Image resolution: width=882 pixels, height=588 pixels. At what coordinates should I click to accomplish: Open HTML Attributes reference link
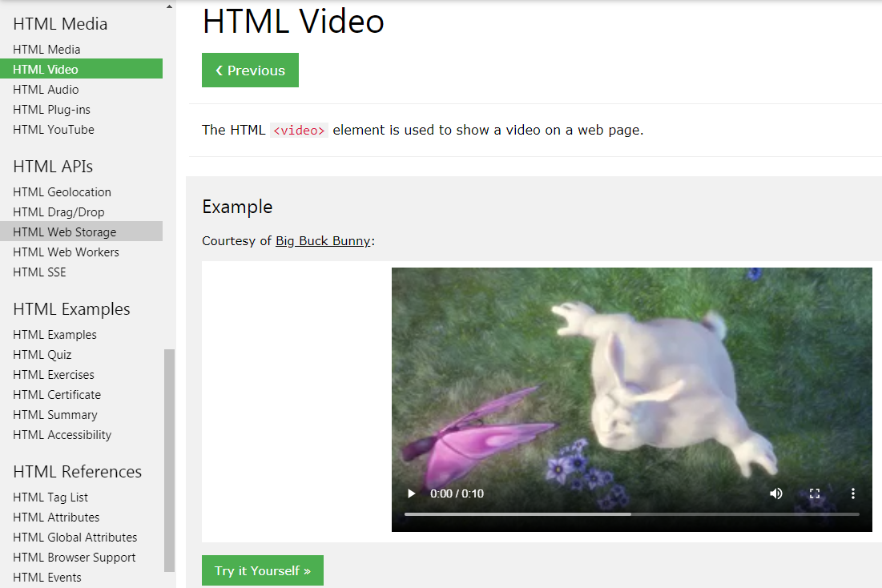point(56,517)
